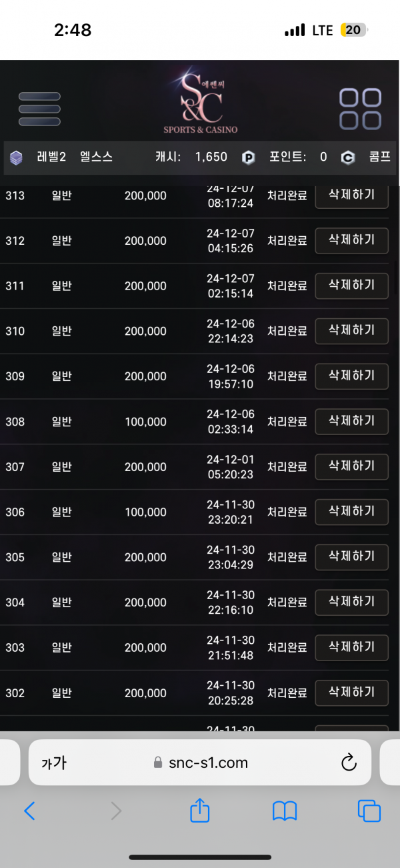
Task: Delete entry 312 with 삭제하기
Action: pyautogui.click(x=351, y=240)
